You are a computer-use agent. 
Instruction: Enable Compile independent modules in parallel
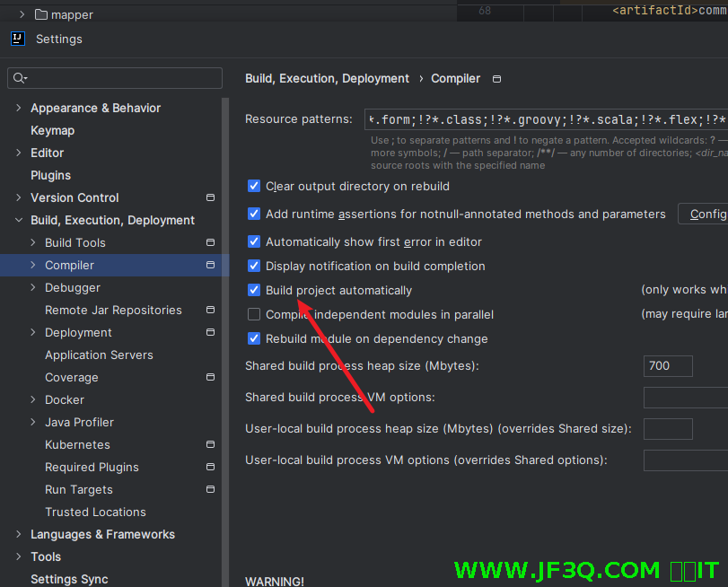click(x=254, y=314)
